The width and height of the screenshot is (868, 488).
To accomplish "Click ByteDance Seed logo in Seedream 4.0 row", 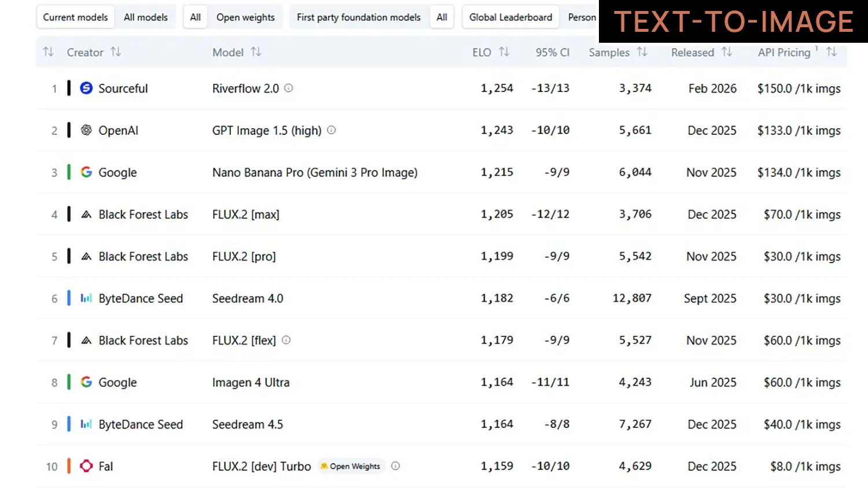I will (86, 298).
